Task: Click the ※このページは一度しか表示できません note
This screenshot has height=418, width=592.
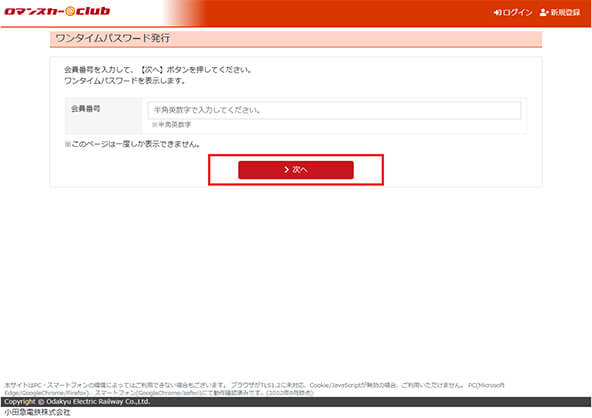Action: pos(132,144)
